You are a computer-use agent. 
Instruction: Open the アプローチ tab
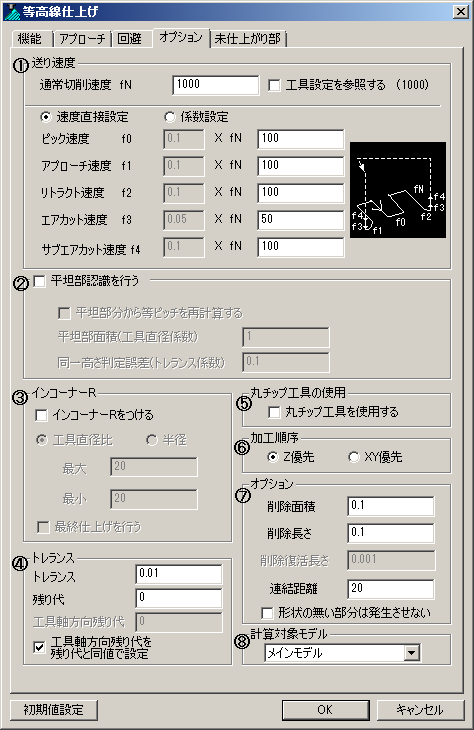pos(82,39)
